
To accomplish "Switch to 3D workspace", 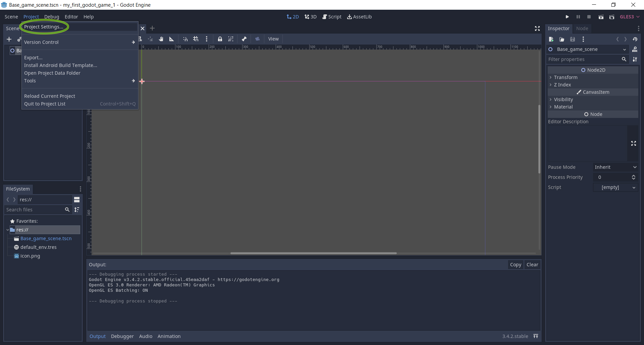I will pos(311,17).
